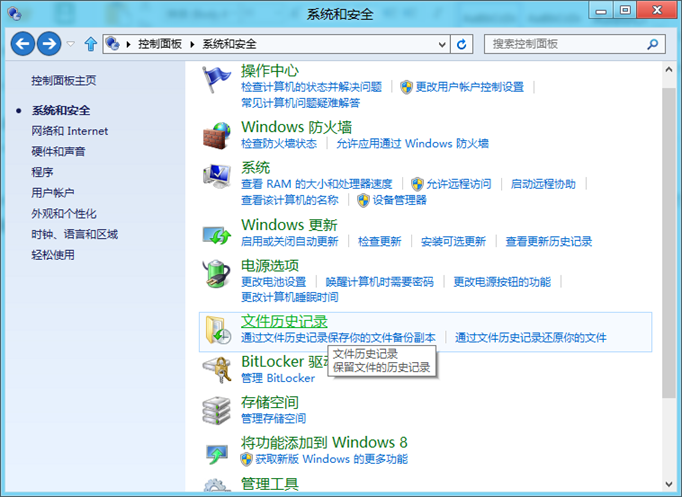Click 控制面板 breadcrumb in address bar
The image size is (682, 497).
tap(160, 44)
